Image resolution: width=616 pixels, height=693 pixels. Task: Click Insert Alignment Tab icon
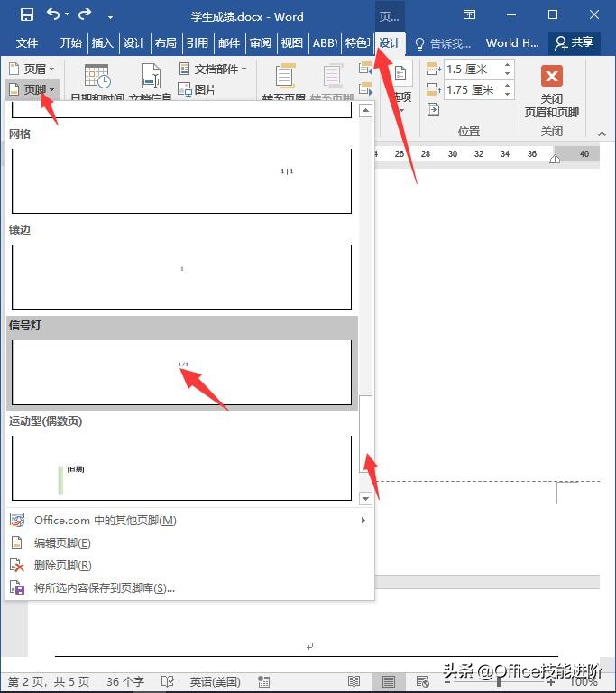coord(434,109)
